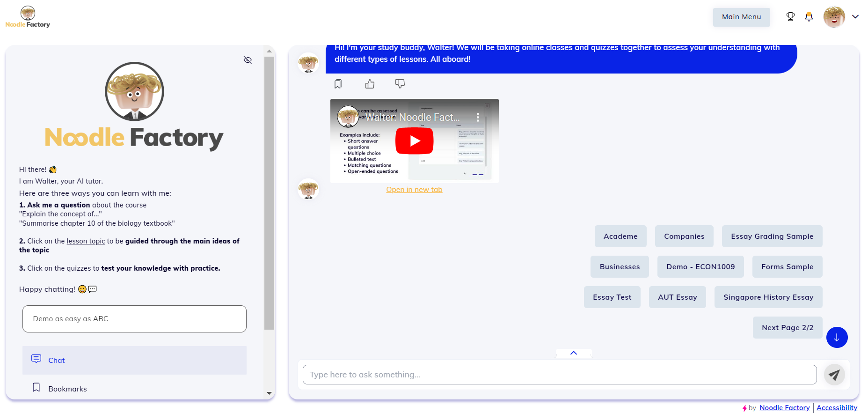Open the video's three-dot options menu
868x413 pixels.
(478, 118)
